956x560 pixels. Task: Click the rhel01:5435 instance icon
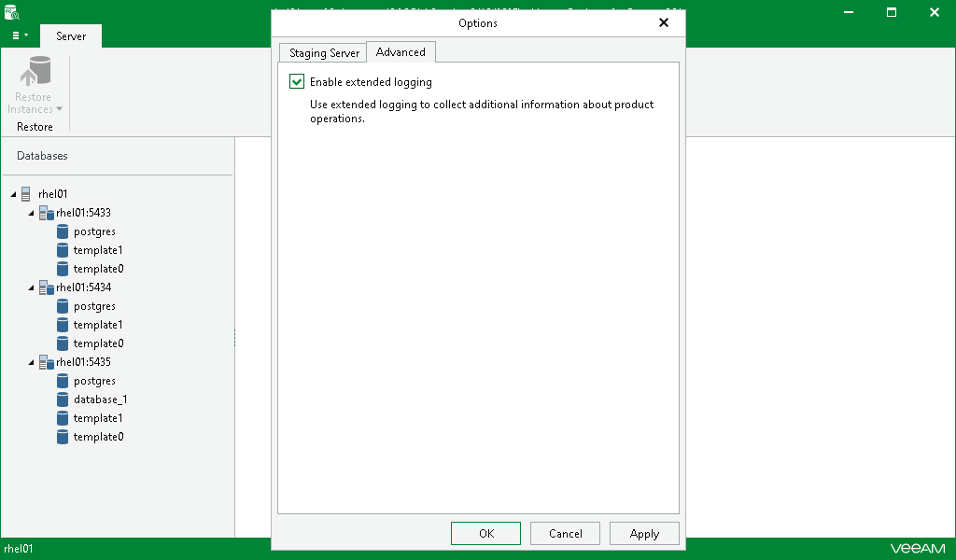point(46,361)
